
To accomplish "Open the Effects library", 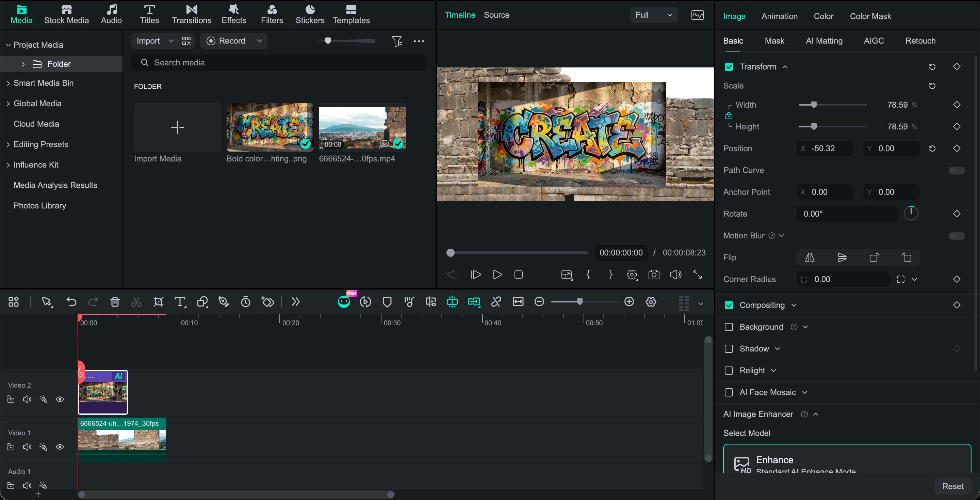I will click(233, 14).
